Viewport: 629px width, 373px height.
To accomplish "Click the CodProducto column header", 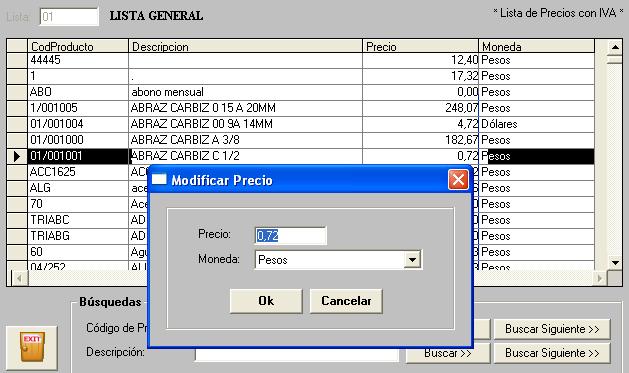I will pos(78,46).
